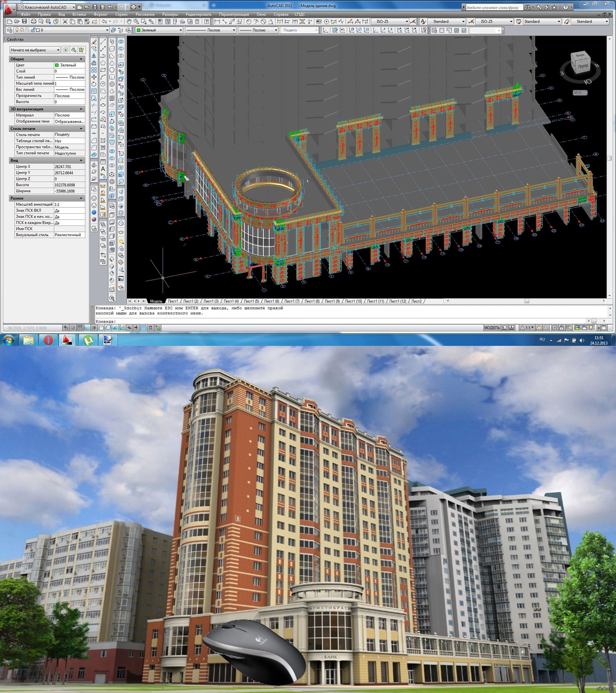Image resolution: width=616 pixels, height=693 pixels.
Task: Open the Рисование menu
Action: click(145, 14)
